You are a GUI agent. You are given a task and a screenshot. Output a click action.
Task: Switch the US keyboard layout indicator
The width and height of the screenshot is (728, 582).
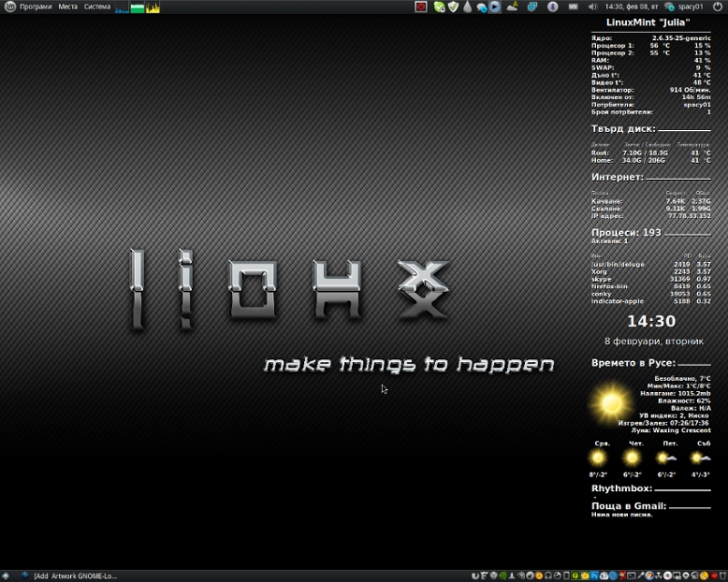tap(573, 6)
